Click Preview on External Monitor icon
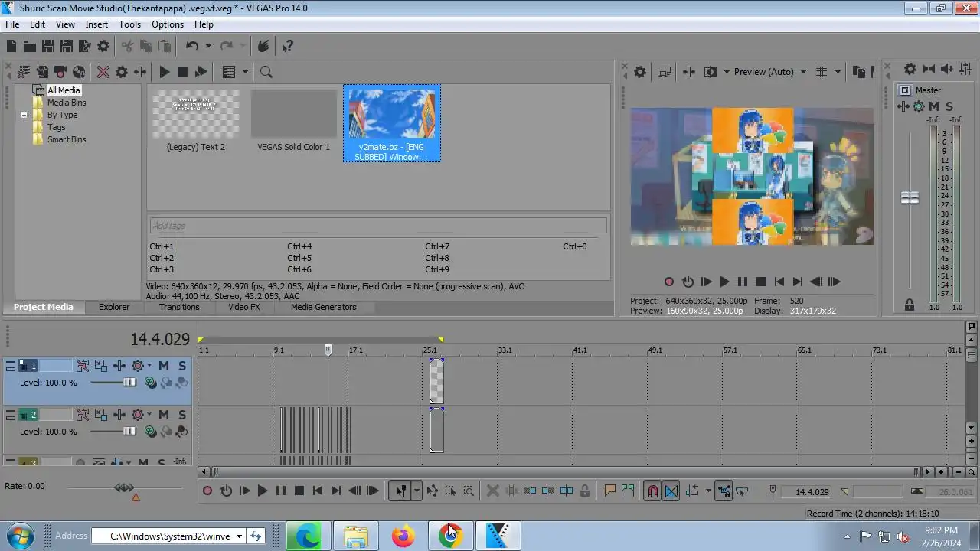Screen dimensions: 980x551 click(x=665, y=72)
